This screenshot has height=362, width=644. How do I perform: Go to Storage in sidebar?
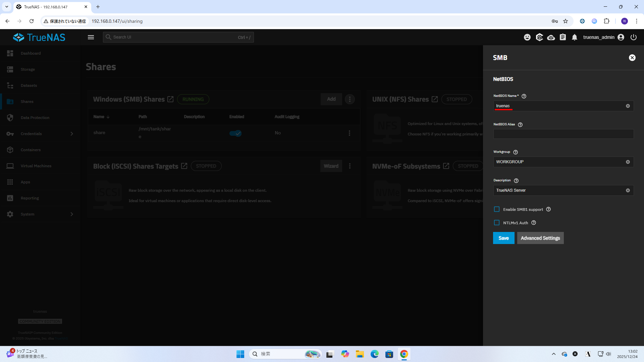(28, 69)
